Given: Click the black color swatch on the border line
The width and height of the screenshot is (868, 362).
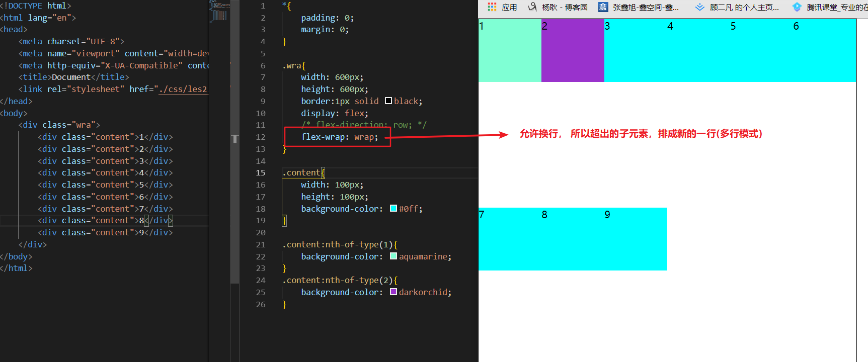Looking at the screenshot, I should tap(388, 101).
